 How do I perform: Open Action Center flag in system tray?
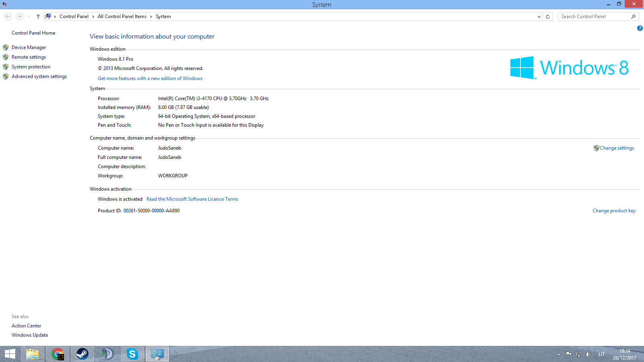[568, 354]
